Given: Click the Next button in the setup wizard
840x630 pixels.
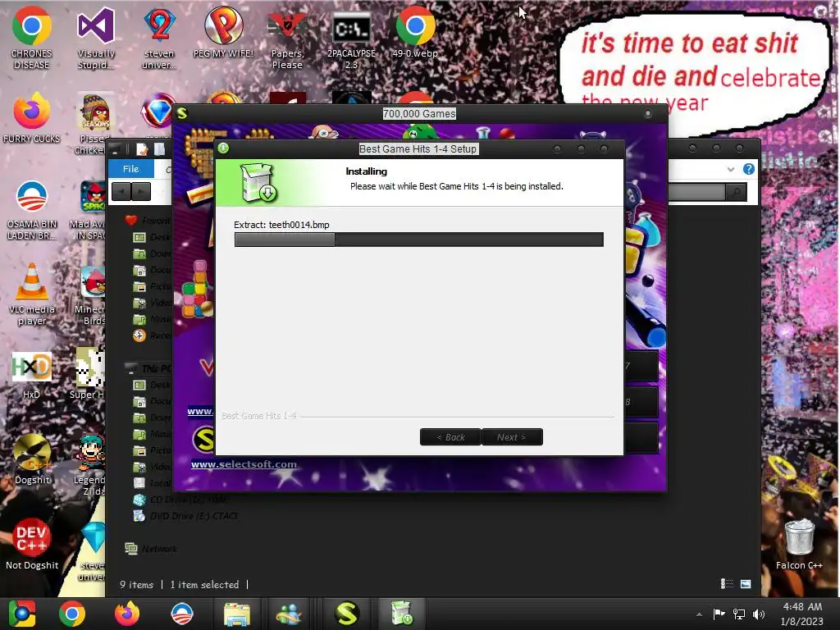Looking at the screenshot, I should pyautogui.click(x=512, y=437).
